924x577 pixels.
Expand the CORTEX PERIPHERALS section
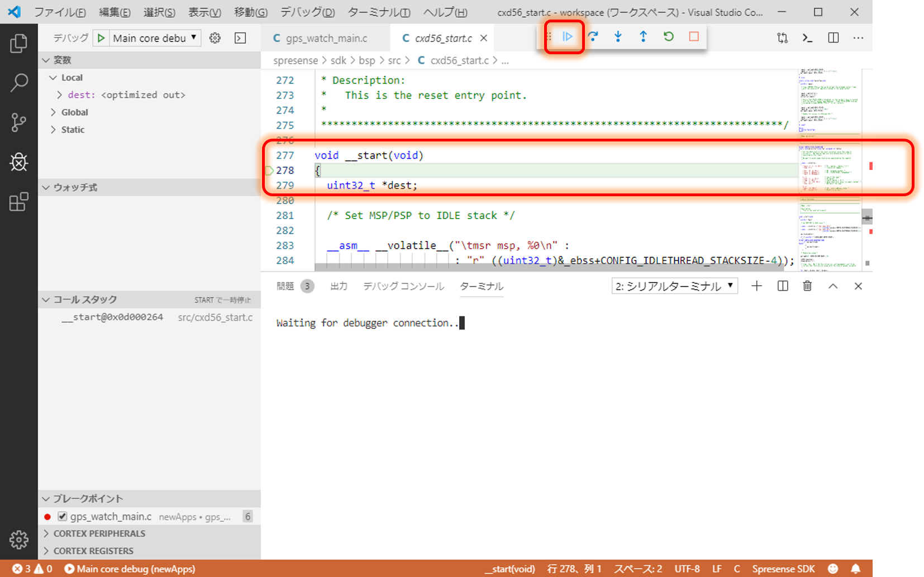pyautogui.click(x=99, y=533)
